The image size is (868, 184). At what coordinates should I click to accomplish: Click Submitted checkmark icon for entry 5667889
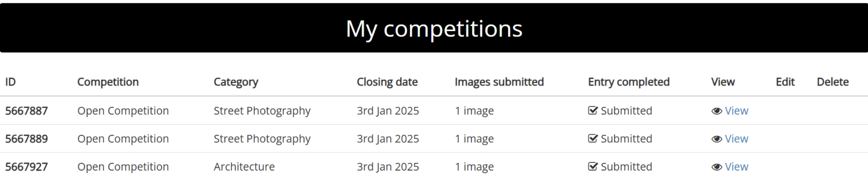[x=593, y=138]
